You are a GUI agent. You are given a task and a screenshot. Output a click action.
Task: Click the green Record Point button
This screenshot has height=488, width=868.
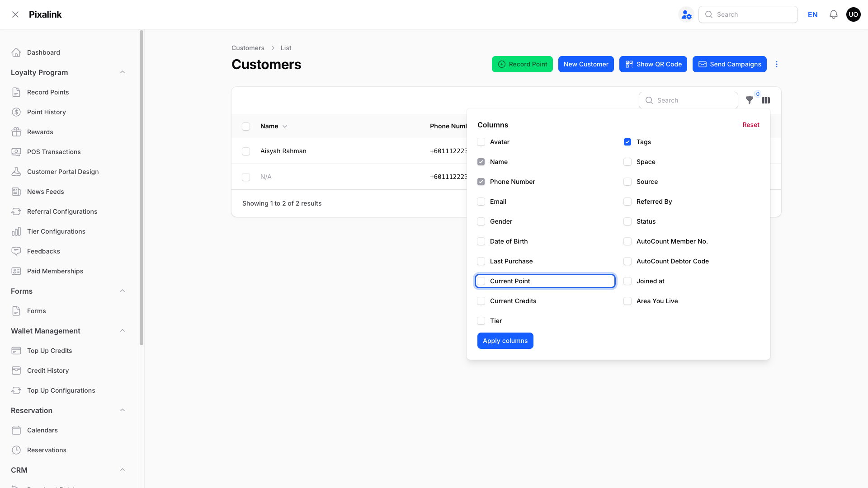coord(522,64)
